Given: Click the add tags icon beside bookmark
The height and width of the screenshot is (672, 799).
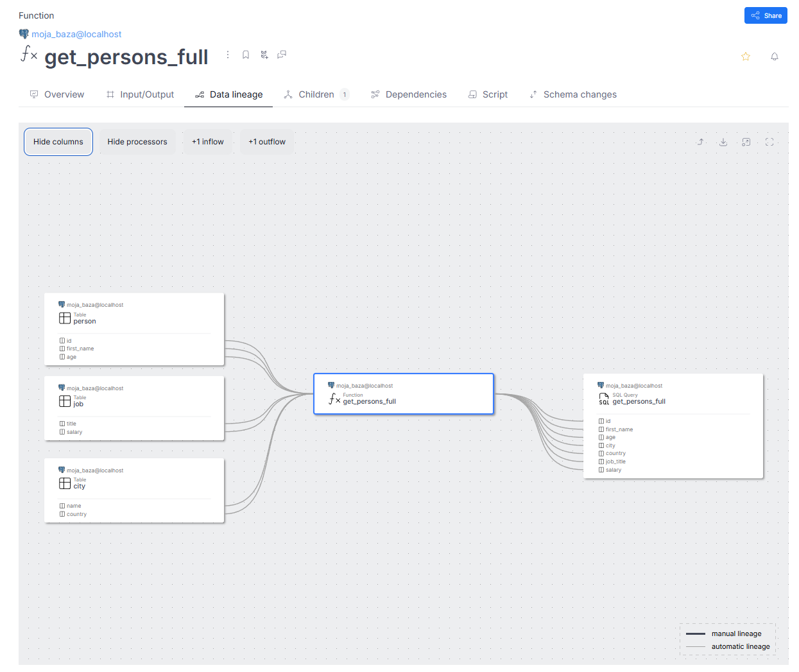Looking at the screenshot, I should pyautogui.click(x=264, y=55).
